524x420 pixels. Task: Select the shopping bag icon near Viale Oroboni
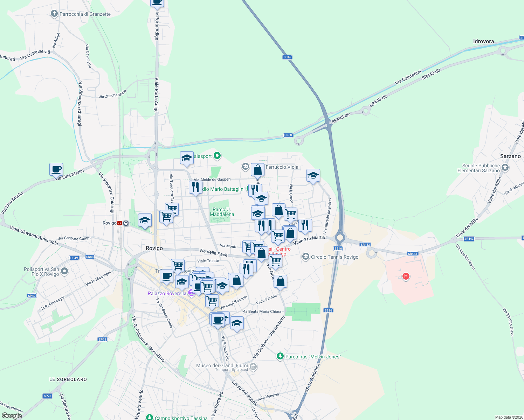[x=280, y=282]
